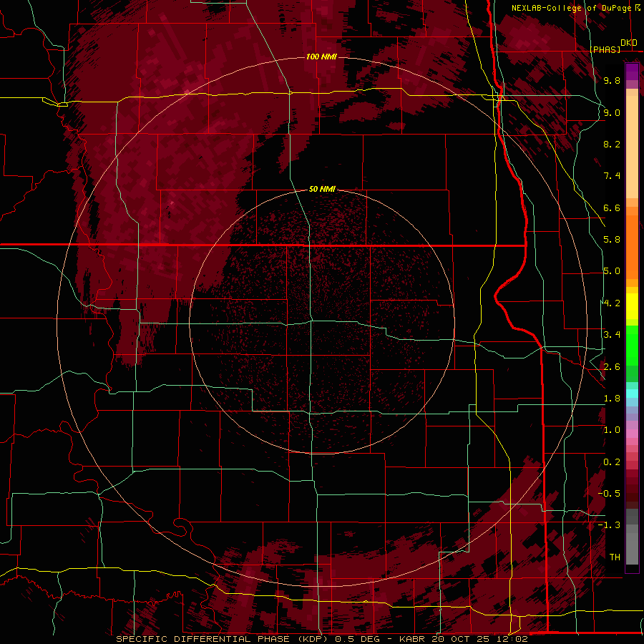This screenshot has width=644, height=644.
Task: Click the cyan band of the color bar
Action: (x=632, y=394)
